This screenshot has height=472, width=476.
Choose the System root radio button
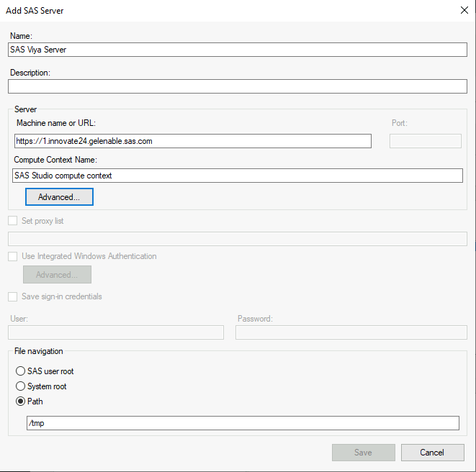pyautogui.click(x=21, y=386)
